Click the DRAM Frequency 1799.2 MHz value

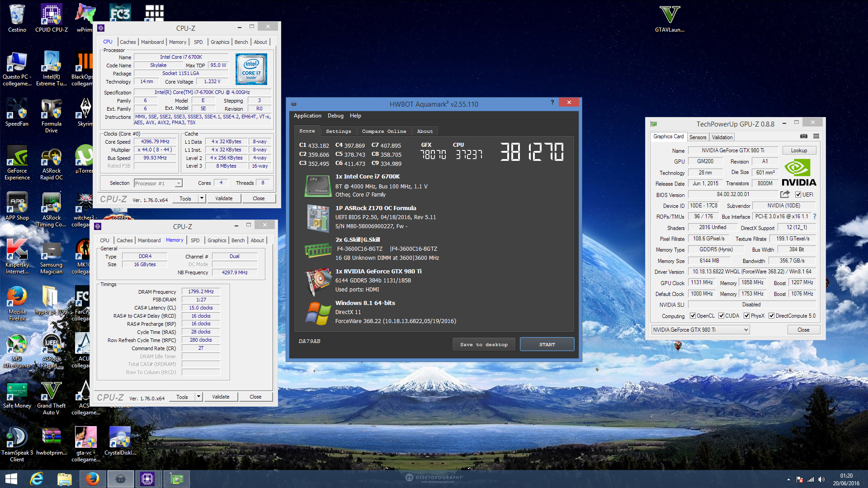pos(201,291)
